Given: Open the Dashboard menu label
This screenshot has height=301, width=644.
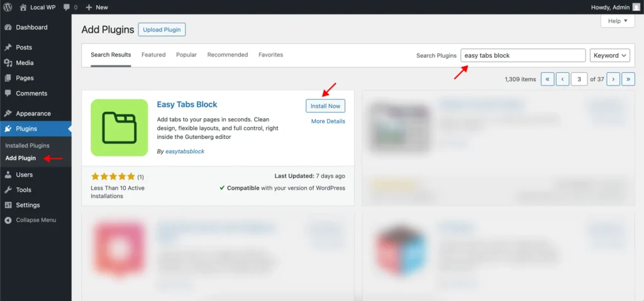Looking at the screenshot, I should click(31, 28).
